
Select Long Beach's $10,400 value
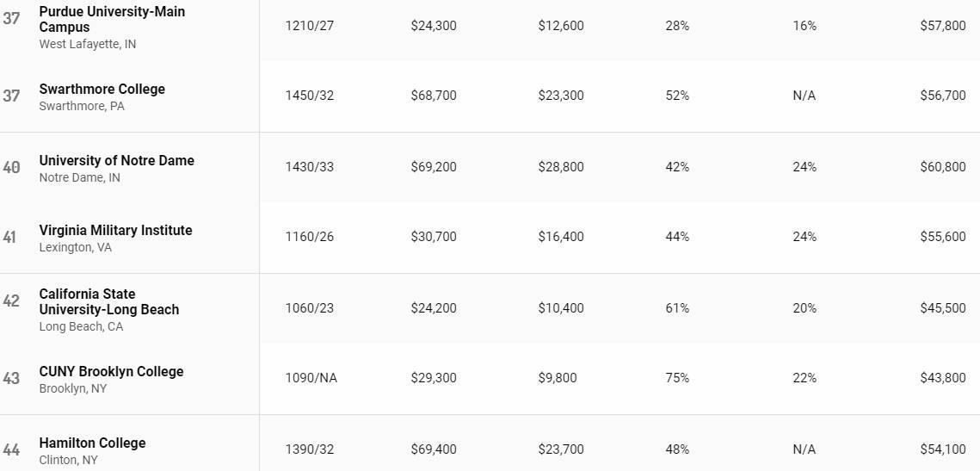(561, 307)
